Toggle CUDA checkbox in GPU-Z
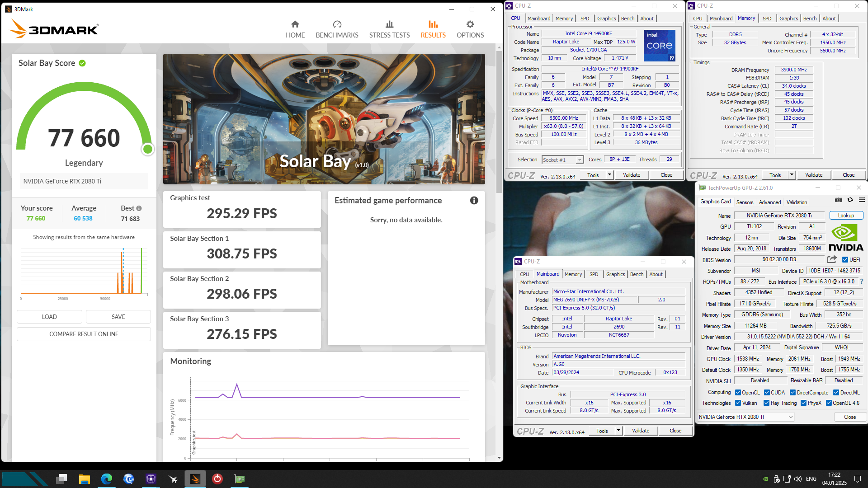Image resolution: width=868 pixels, height=488 pixels. (767, 393)
